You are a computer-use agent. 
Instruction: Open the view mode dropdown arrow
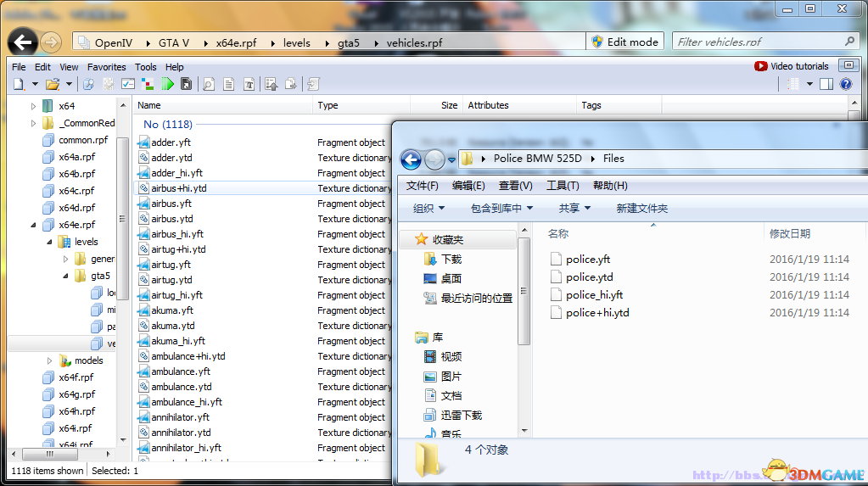point(809,84)
